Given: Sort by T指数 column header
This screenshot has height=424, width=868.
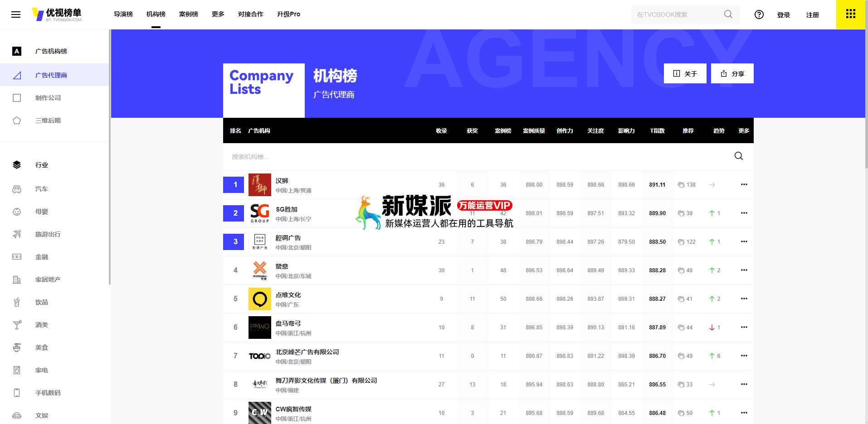Looking at the screenshot, I should point(658,130).
